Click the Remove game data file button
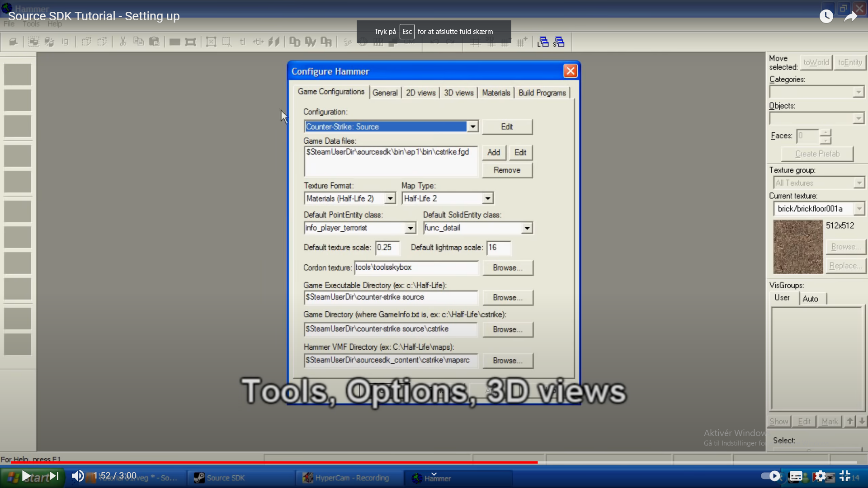The image size is (868, 488). pos(507,170)
